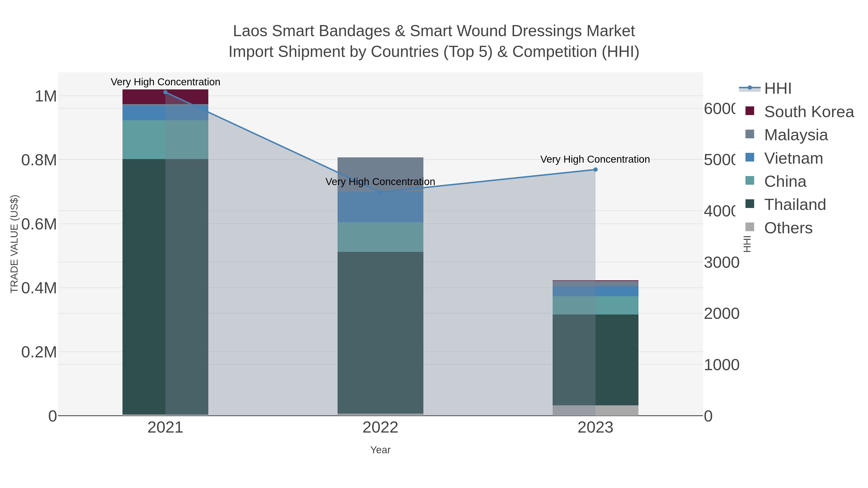The width and height of the screenshot is (868, 488).
Task: Toggle the HHI legend entry
Action: (765, 88)
